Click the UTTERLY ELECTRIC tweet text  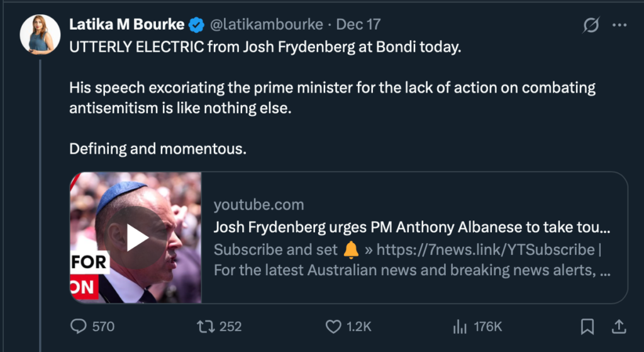tap(265, 48)
